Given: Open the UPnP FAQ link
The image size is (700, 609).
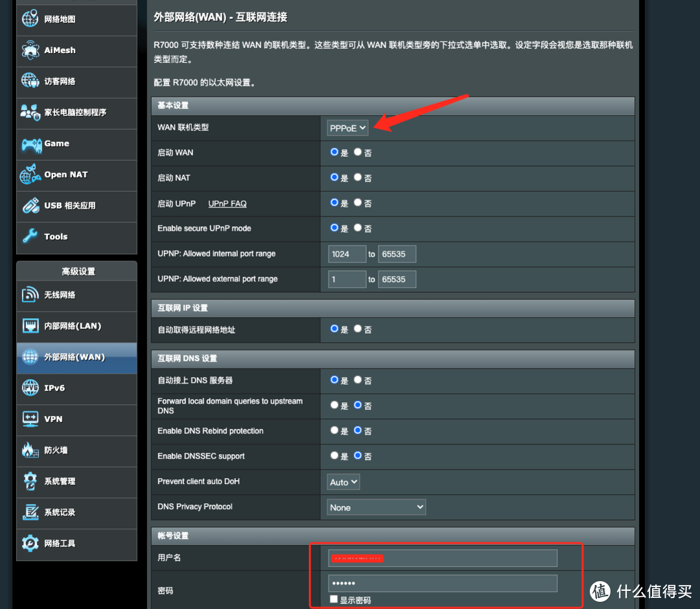Looking at the screenshot, I should click(x=227, y=203).
